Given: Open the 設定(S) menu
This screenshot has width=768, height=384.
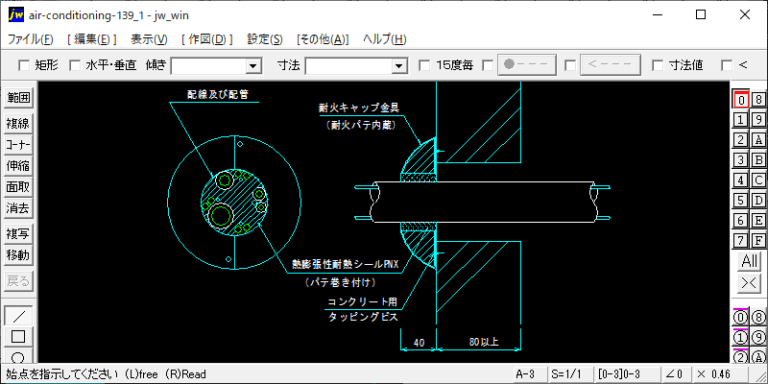Looking at the screenshot, I should pos(265,40).
